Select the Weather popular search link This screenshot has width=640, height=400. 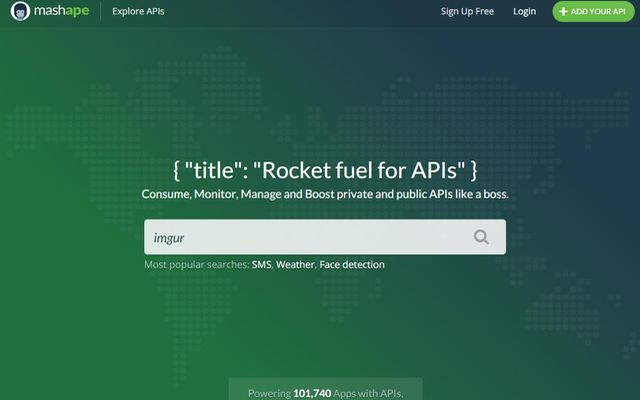(x=295, y=264)
